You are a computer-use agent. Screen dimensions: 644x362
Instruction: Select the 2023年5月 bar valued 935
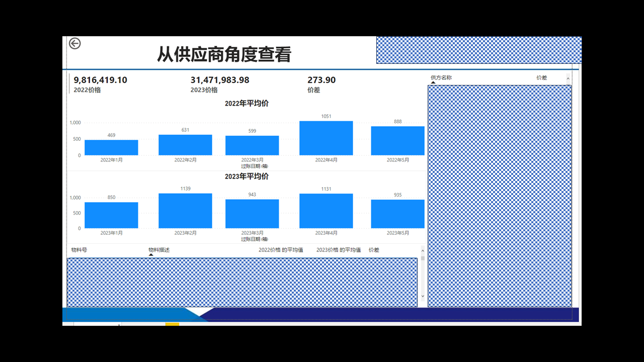pos(398,214)
